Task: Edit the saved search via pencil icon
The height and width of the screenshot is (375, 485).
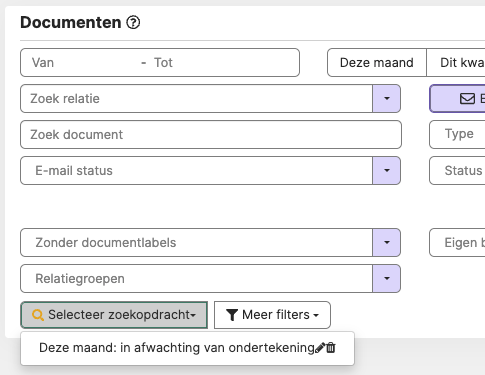Action: [x=320, y=348]
